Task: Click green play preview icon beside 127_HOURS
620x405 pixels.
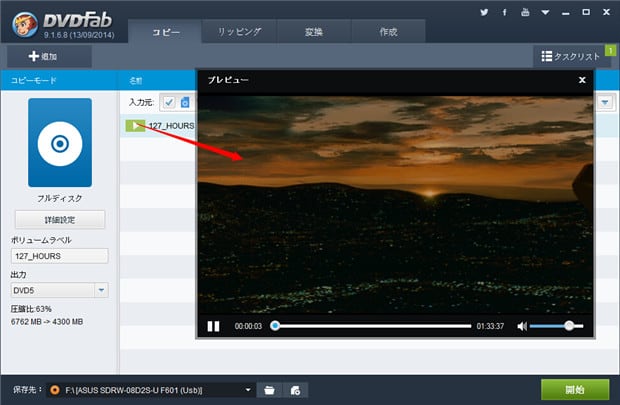Action: (x=134, y=125)
